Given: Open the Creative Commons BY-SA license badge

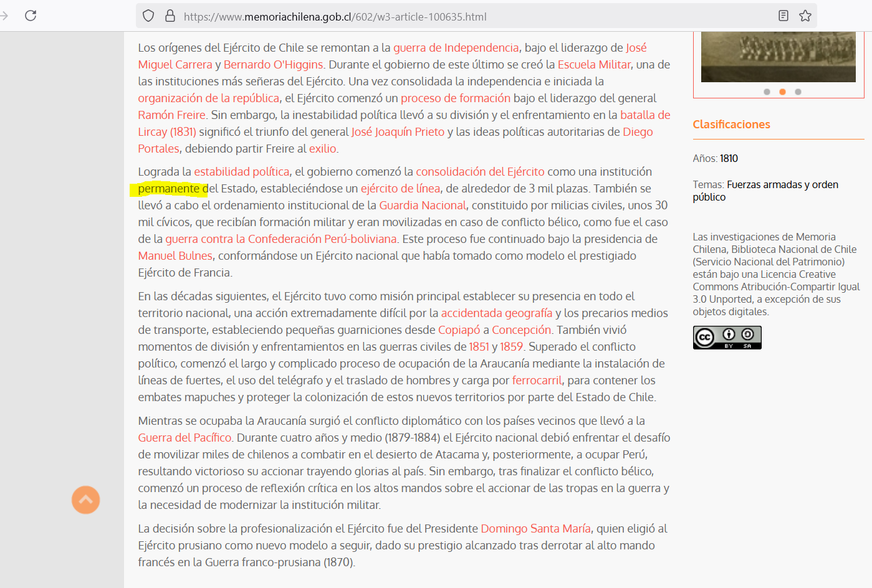Looking at the screenshot, I should coord(727,338).
